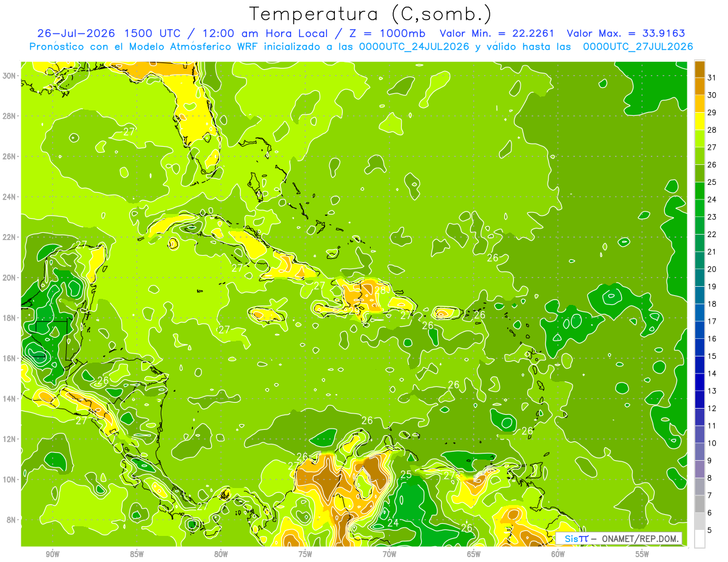Pick gray legend band between 6 and 7
This screenshot has height=562, width=728.
coord(699,504)
